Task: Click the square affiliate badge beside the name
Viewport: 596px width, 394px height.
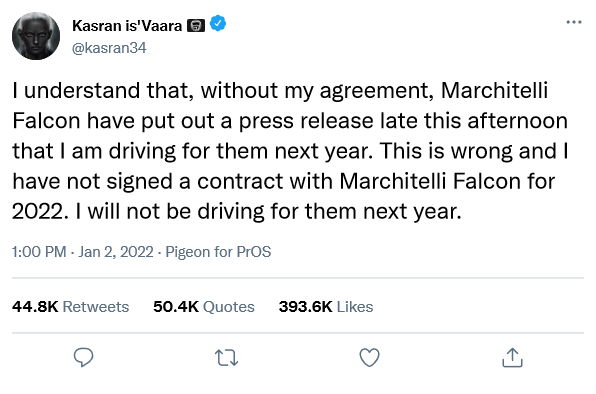Action: (x=196, y=26)
